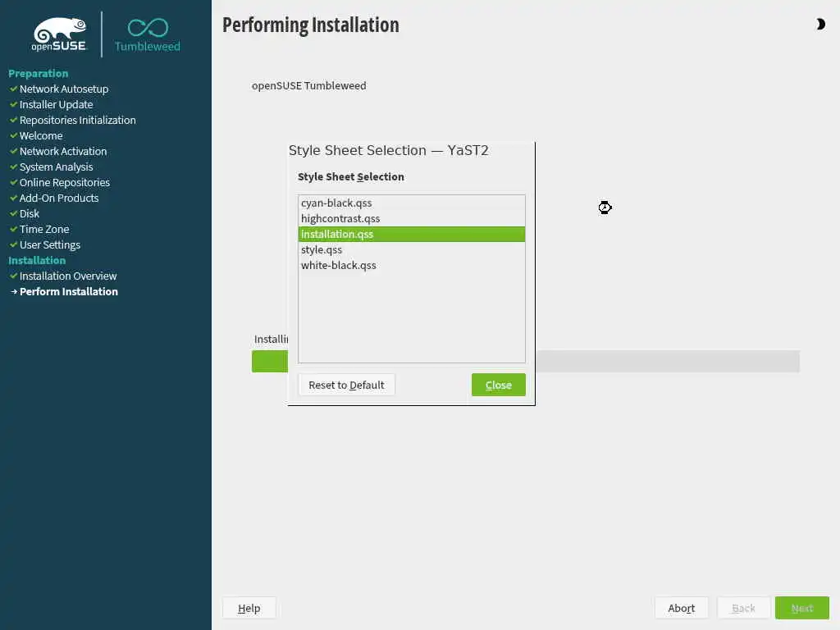
Task: Click Add-On Products sidebar step
Action: (59, 198)
